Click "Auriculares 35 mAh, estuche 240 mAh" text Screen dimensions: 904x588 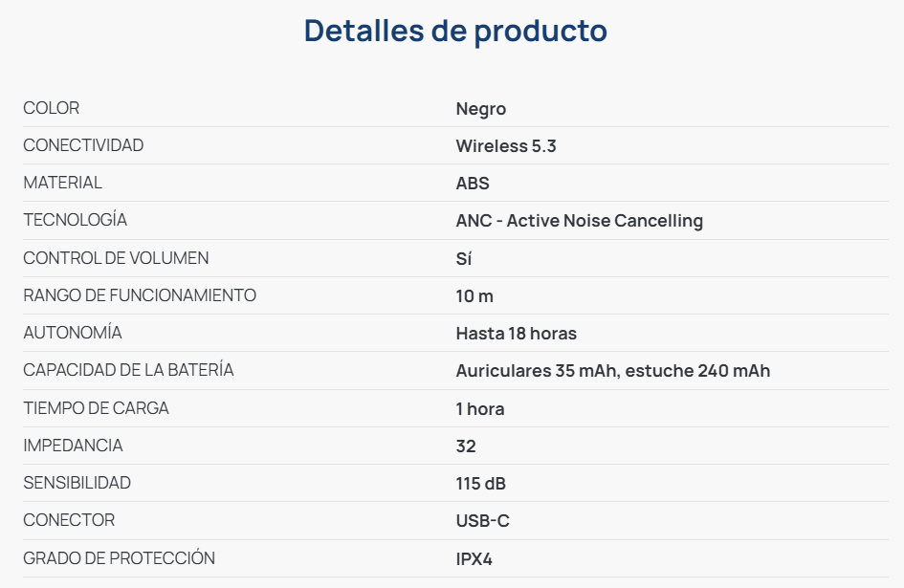click(x=613, y=371)
